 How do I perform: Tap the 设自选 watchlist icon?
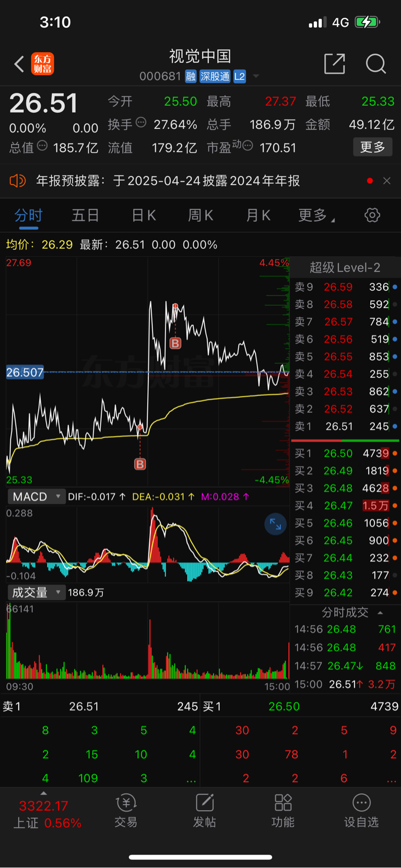pos(361,811)
